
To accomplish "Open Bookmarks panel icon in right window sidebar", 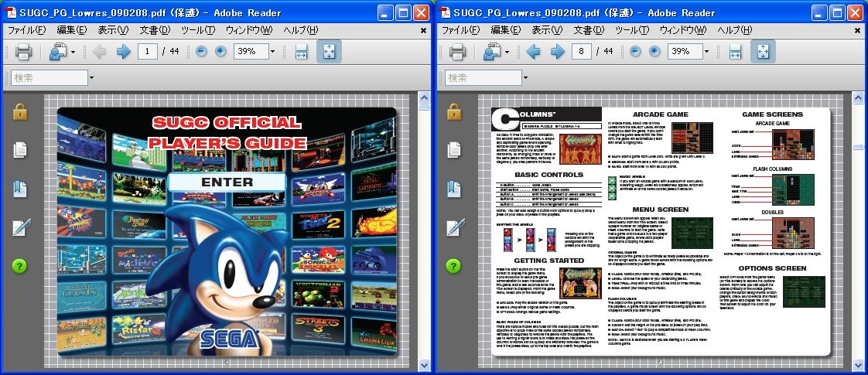I will (454, 188).
